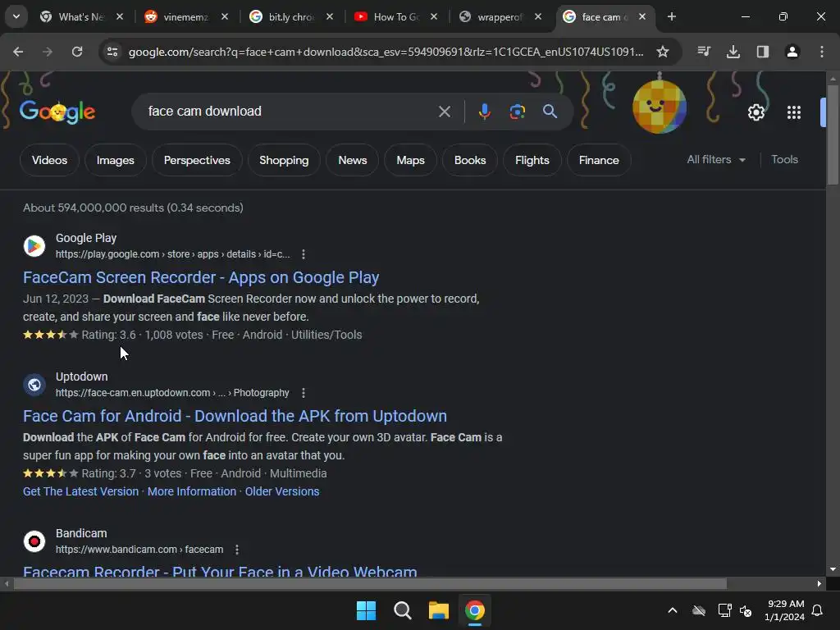The image size is (840, 630).
Task: Filter results by Images
Action: (x=115, y=160)
